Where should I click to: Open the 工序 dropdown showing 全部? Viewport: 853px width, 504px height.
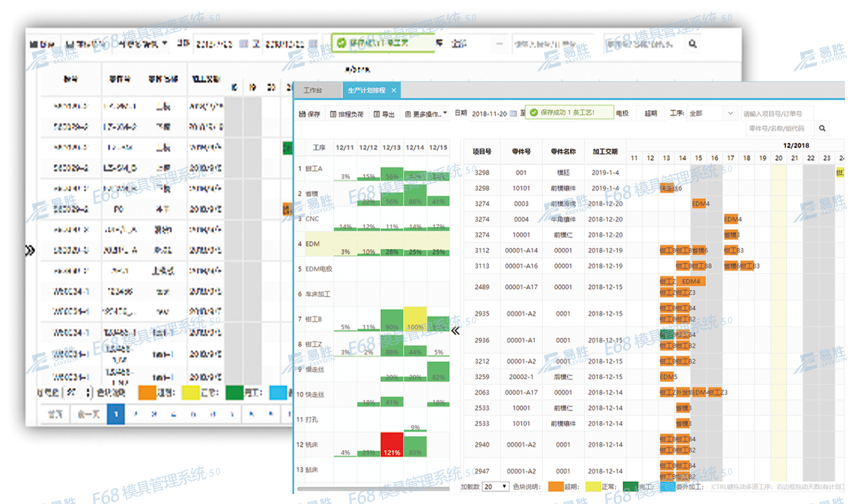click(711, 113)
